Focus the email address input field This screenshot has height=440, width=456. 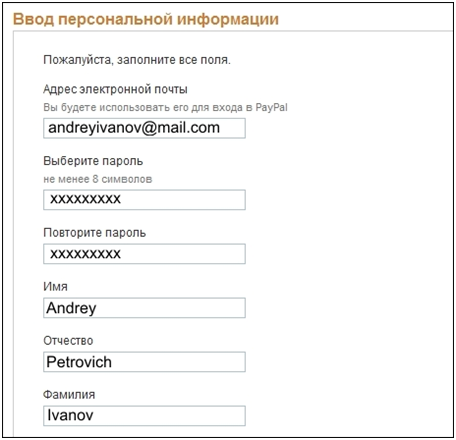point(144,128)
